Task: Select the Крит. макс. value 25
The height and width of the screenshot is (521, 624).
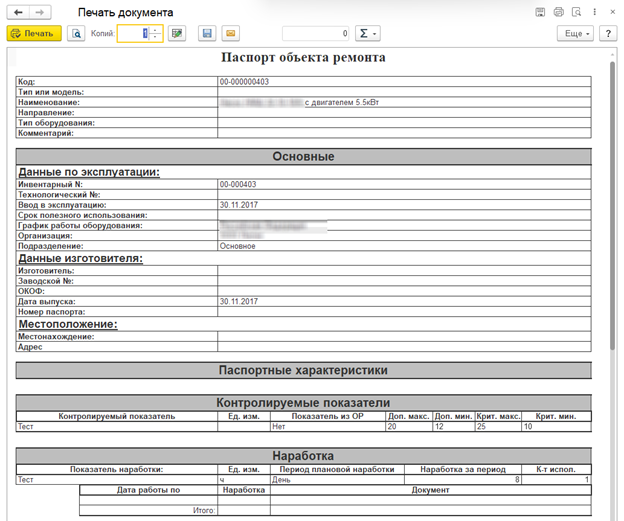Action: tap(498, 426)
